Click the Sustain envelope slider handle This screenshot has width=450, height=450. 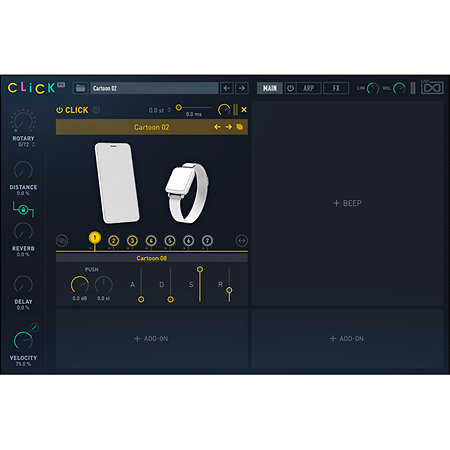pyautogui.click(x=200, y=269)
